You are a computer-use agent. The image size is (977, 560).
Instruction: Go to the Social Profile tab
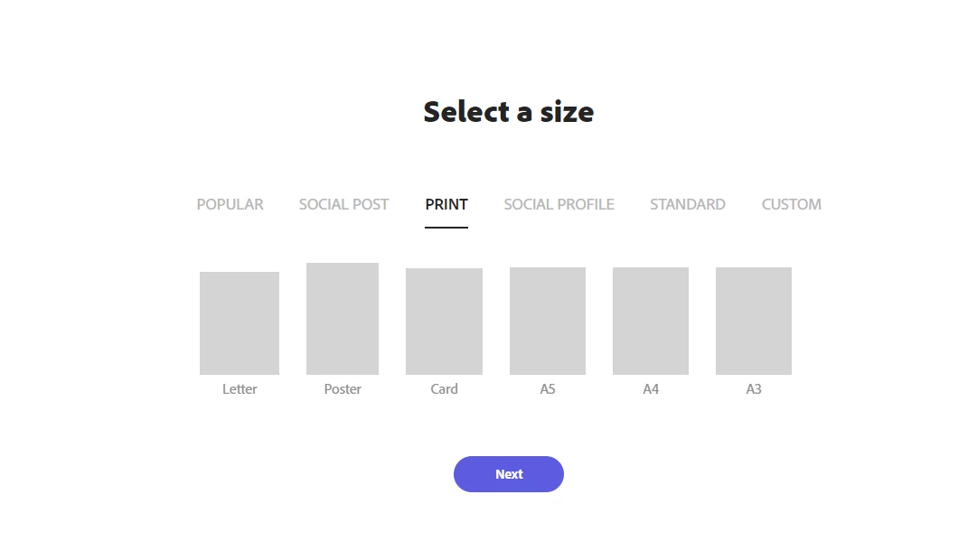point(559,204)
